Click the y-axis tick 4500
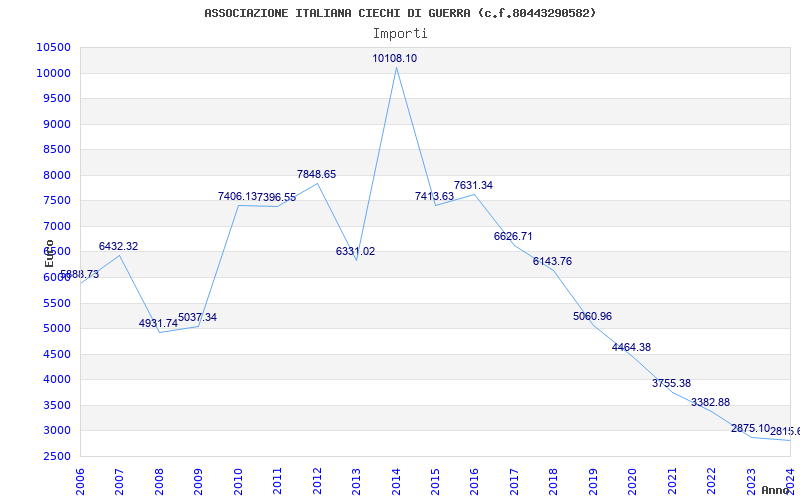This screenshot has width=800, height=500. tap(56, 354)
